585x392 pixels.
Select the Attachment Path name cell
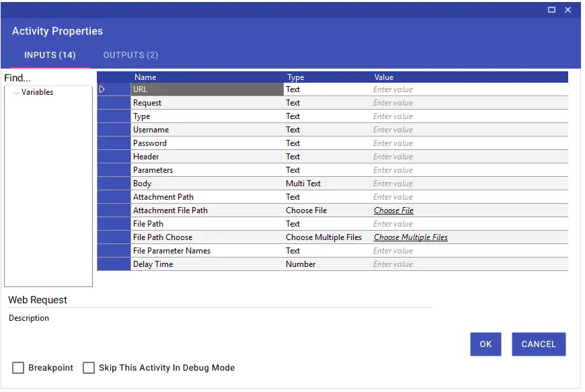207,197
